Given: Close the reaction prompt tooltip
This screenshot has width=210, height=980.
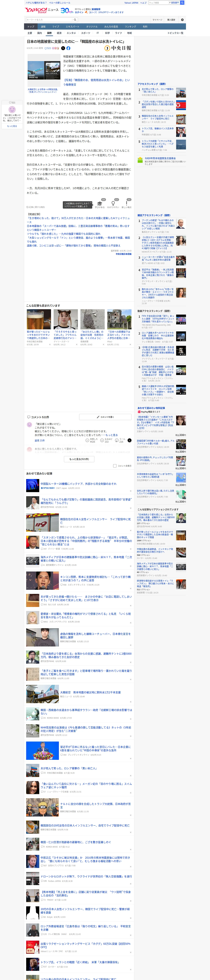Looking at the screenshot, I should [x=91, y=202].
